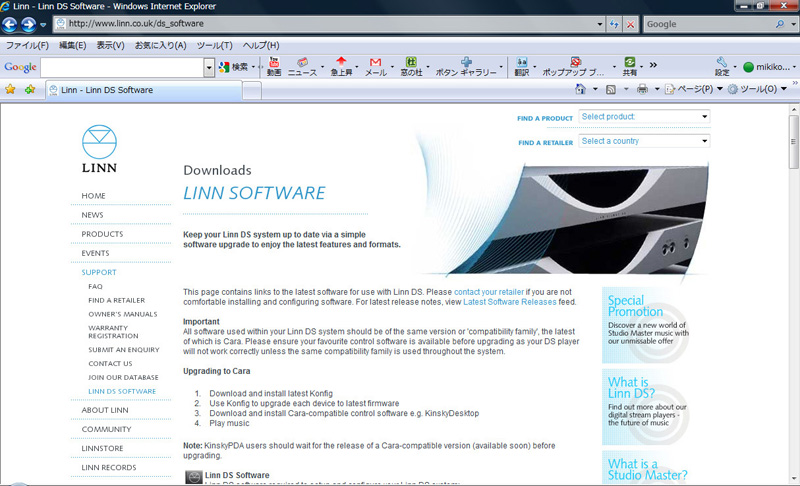Image resolution: width=800 pixels, height=486 pixels.
Task: Click the Favorites star icon
Action: click(10, 90)
